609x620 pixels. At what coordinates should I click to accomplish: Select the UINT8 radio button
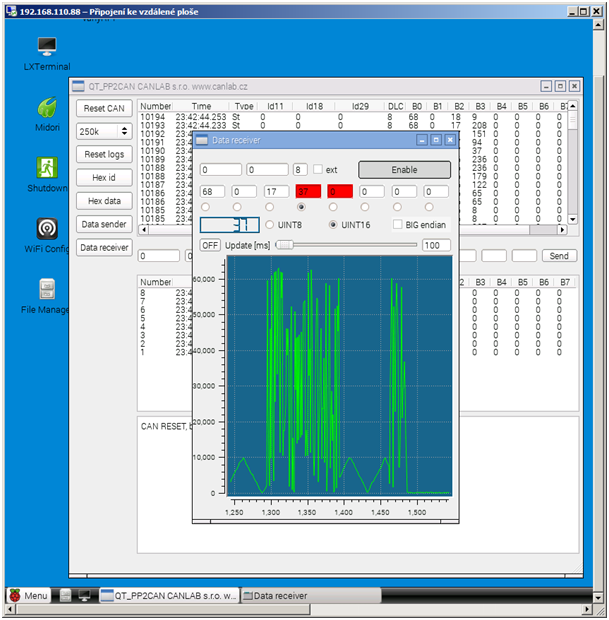(x=269, y=225)
